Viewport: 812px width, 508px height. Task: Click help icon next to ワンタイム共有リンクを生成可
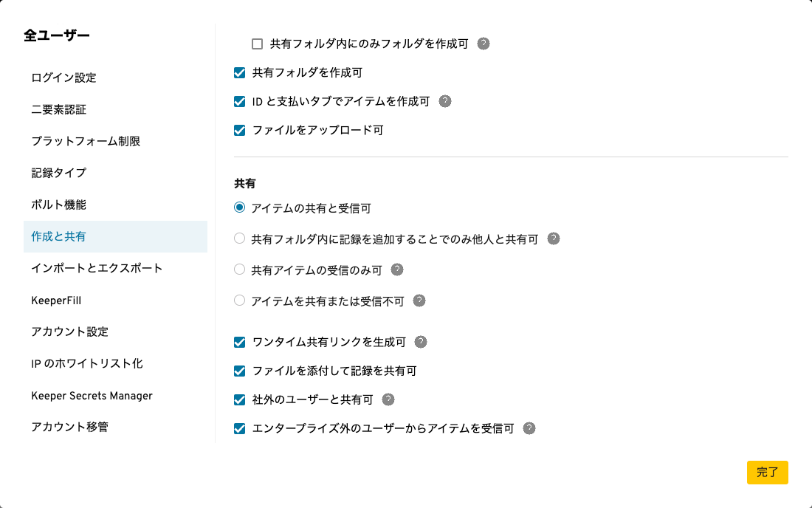click(x=421, y=342)
